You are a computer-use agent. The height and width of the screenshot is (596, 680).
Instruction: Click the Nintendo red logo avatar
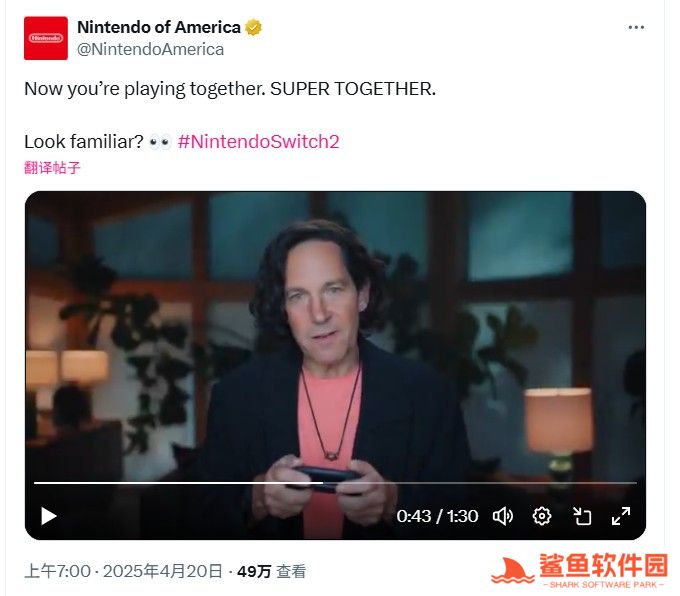46,38
